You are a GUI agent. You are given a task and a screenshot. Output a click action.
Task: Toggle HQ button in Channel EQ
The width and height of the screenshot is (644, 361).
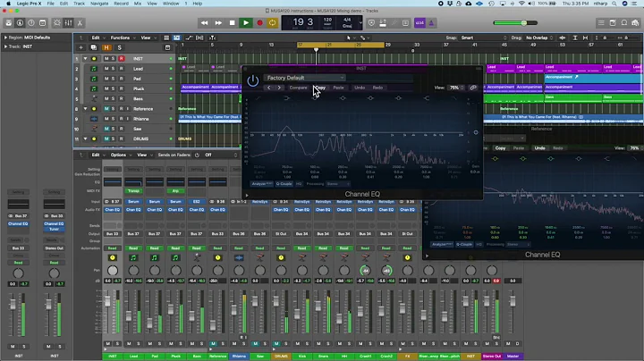tap(299, 184)
